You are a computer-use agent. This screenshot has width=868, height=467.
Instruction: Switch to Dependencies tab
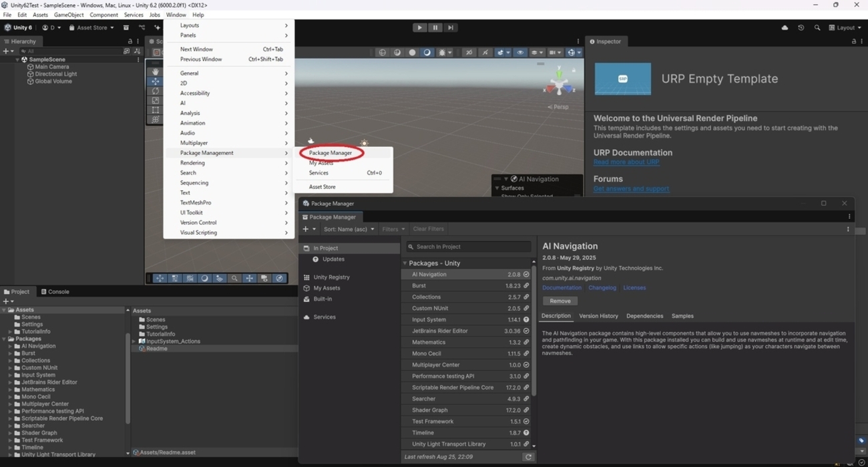click(x=644, y=316)
